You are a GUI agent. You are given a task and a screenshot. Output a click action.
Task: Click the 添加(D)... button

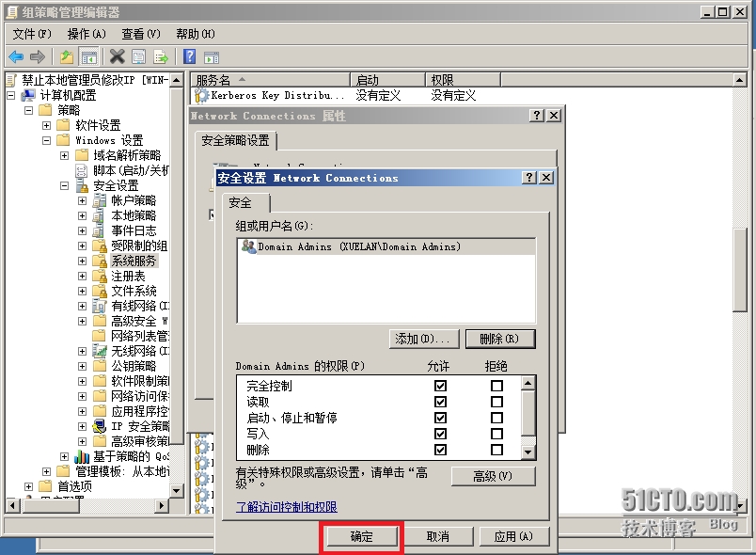point(424,339)
